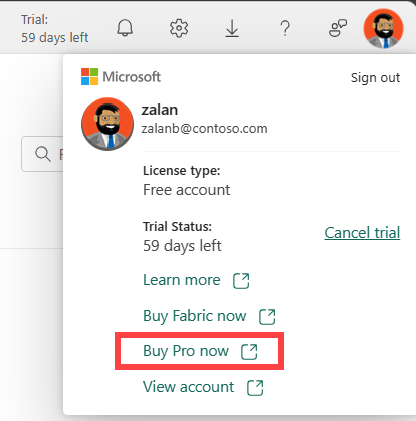Click the feedback icon in header
416x421 pixels.
click(338, 28)
